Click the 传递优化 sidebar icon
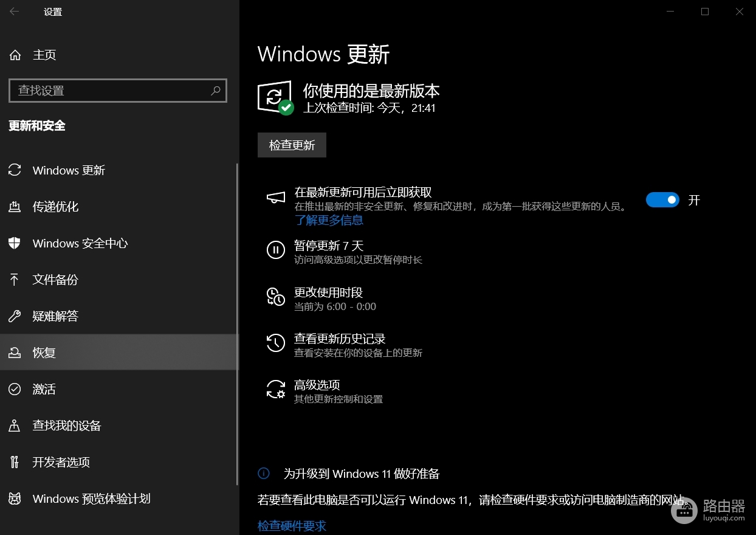756x535 pixels. pos(15,207)
